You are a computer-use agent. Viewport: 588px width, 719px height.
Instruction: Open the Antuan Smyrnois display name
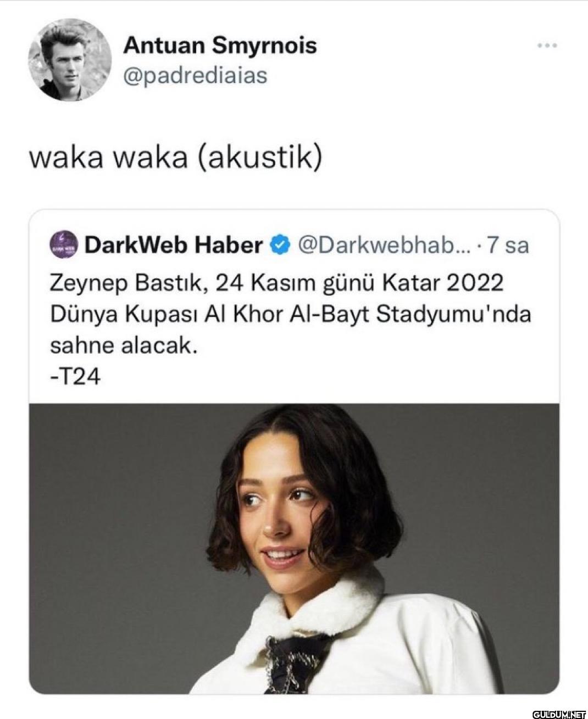(220, 45)
